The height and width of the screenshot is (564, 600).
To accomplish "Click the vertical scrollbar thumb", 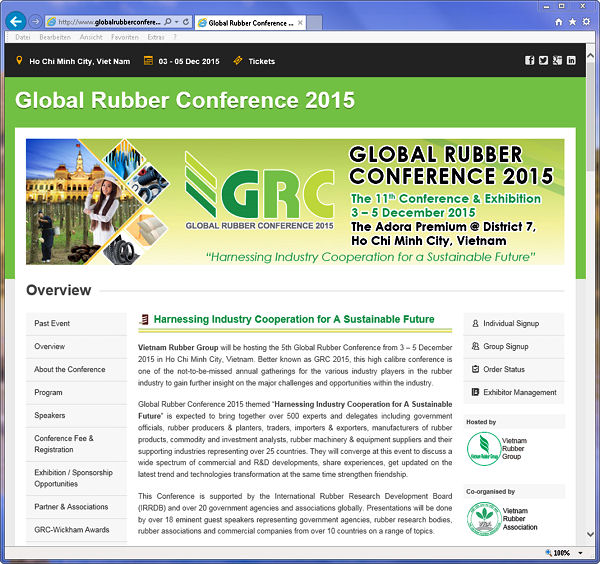I will click(590, 119).
